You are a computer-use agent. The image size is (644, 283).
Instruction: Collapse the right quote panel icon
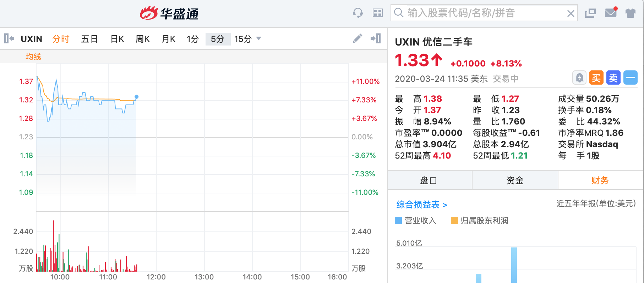[x=376, y=38]
